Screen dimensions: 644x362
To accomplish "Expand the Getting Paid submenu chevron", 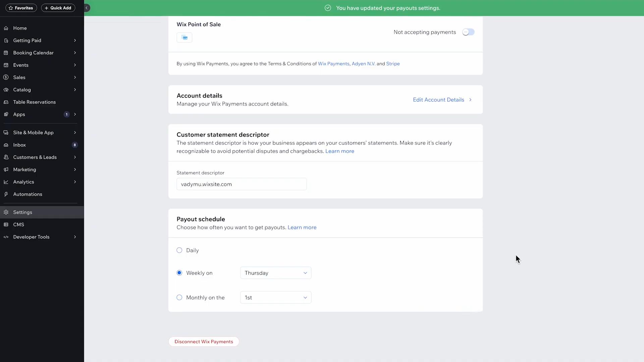I will coord(75,41).
